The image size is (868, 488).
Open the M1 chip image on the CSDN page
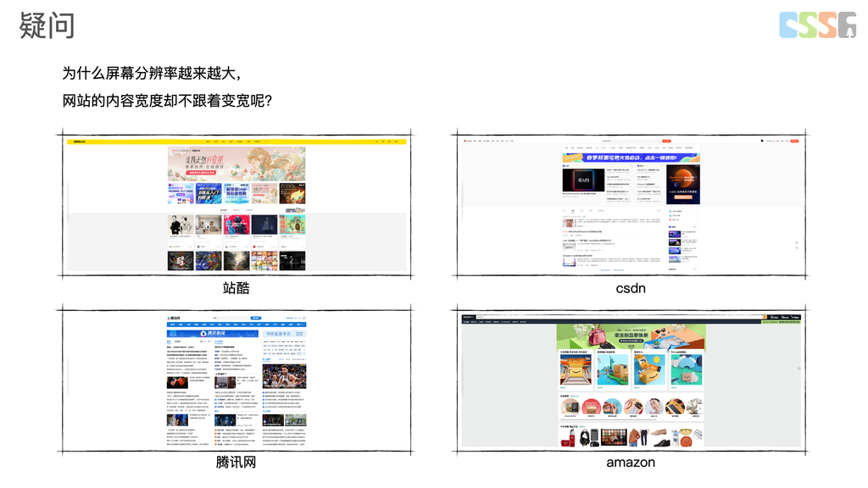(x=583, y=181)
